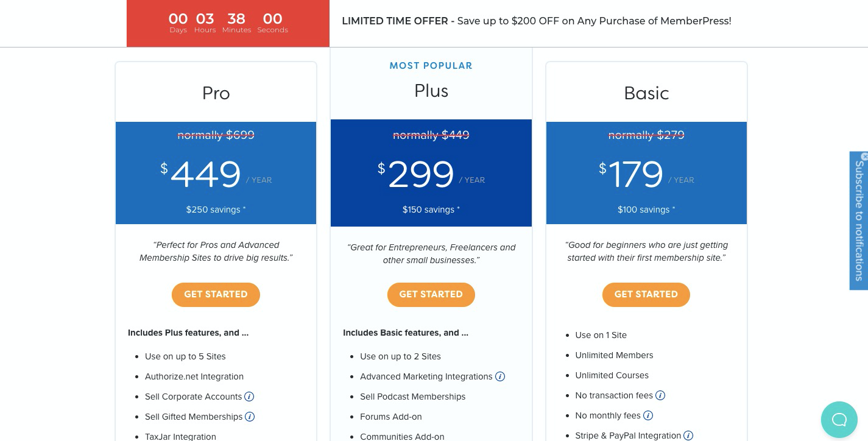
Task: Click Get Started under Pro plan
Action: pos(216,294)
